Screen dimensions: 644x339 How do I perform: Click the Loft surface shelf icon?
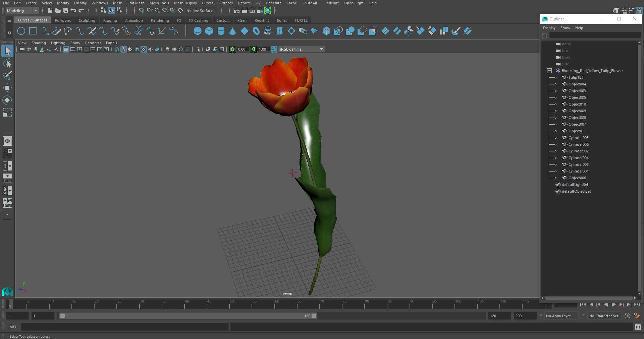click(x=279, y=31)
